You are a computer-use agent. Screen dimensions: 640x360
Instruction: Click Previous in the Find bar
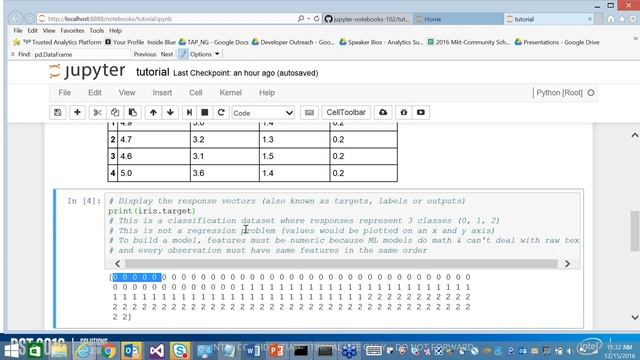pos(144,54)
